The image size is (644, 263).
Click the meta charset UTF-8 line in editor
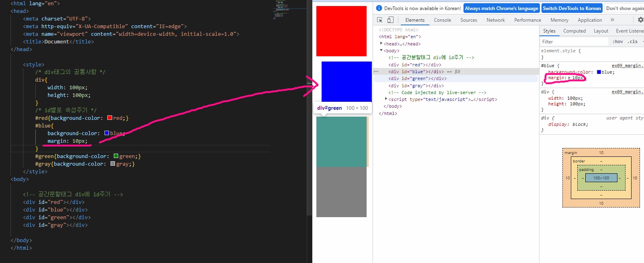57,18
